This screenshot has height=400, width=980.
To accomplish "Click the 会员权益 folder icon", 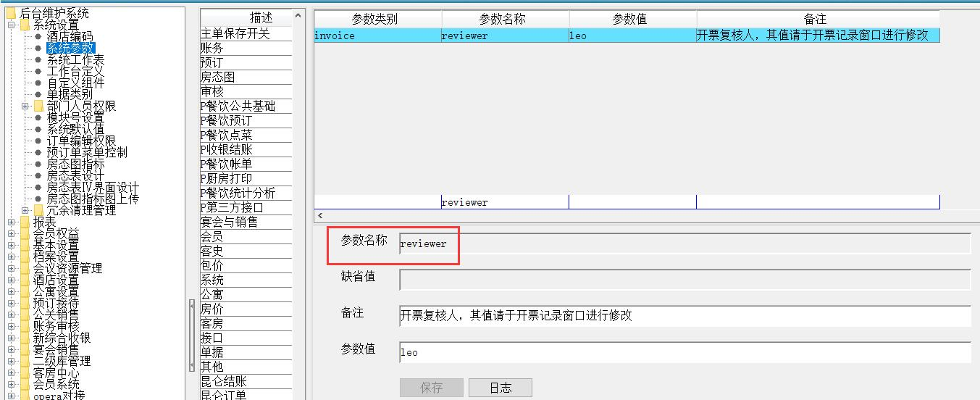I will (x=25, y=234).
